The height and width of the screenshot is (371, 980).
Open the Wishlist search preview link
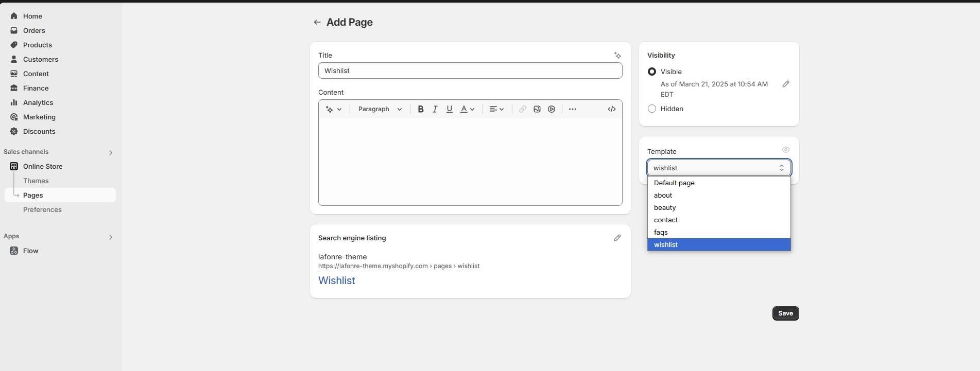tap(336, 280)
